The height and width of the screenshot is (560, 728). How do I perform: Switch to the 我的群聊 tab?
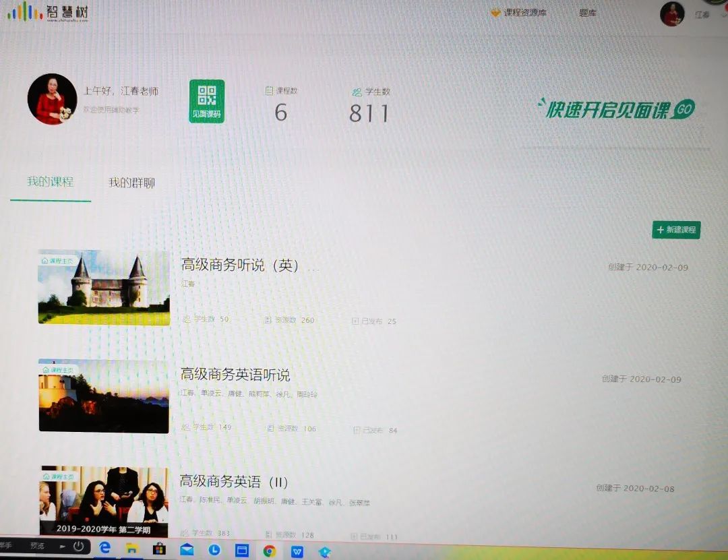131,183
